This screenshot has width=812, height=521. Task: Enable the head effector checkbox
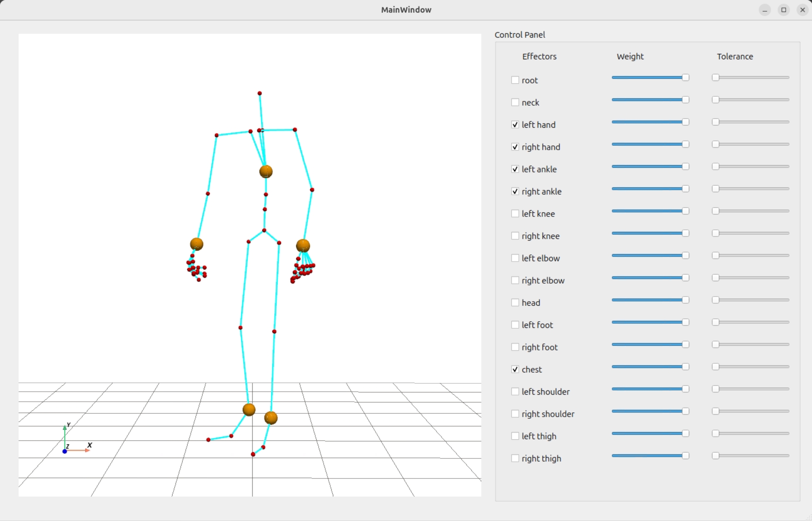tap(515, 303)
